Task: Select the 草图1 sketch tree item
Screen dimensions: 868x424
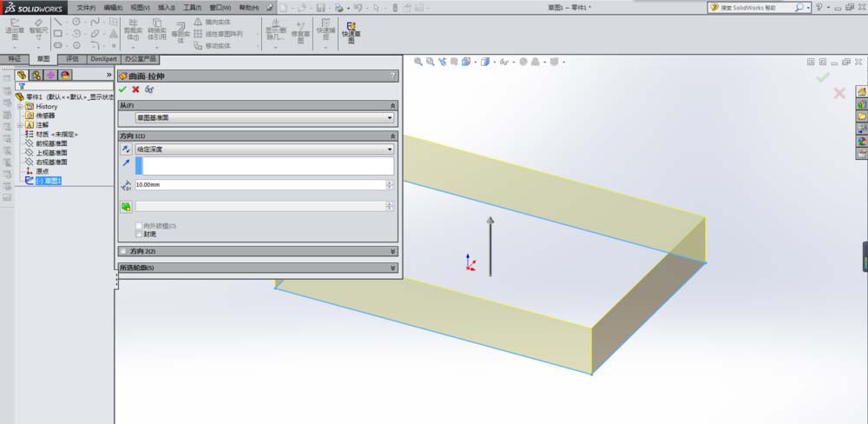Action: (x=49, y=181)
